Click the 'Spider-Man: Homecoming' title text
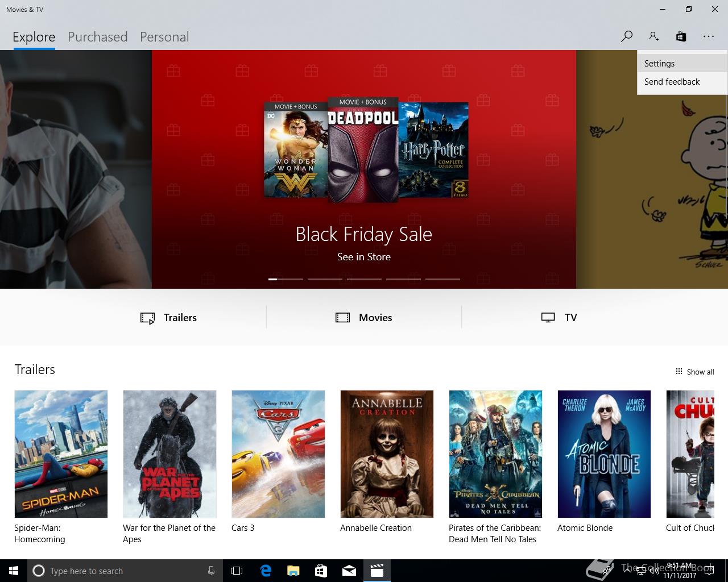 click(40, 534)
